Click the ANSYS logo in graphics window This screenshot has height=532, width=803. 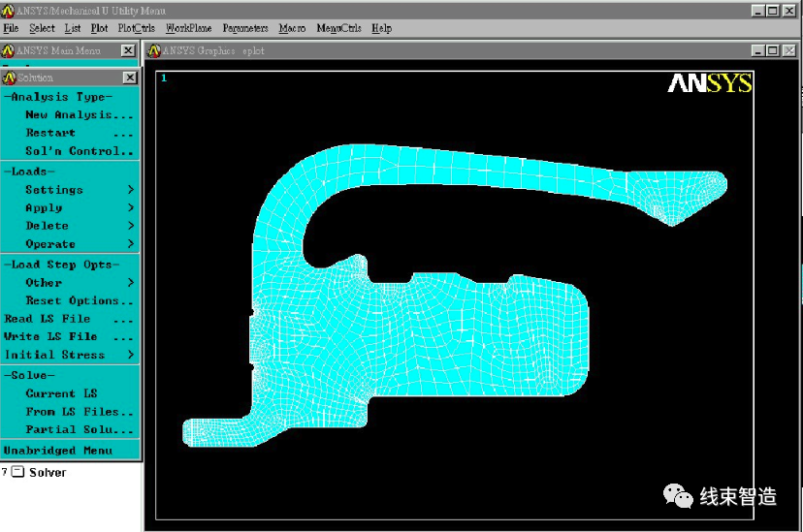tap(709, 84)
